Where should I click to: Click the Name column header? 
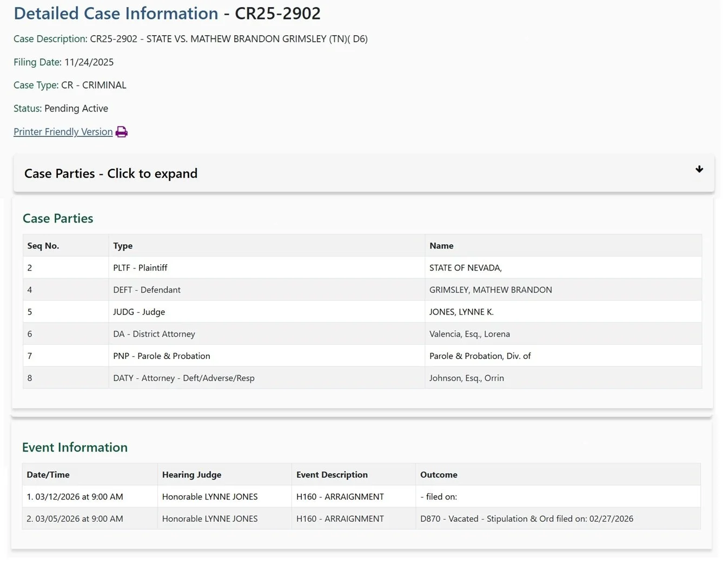pos(441,246)
